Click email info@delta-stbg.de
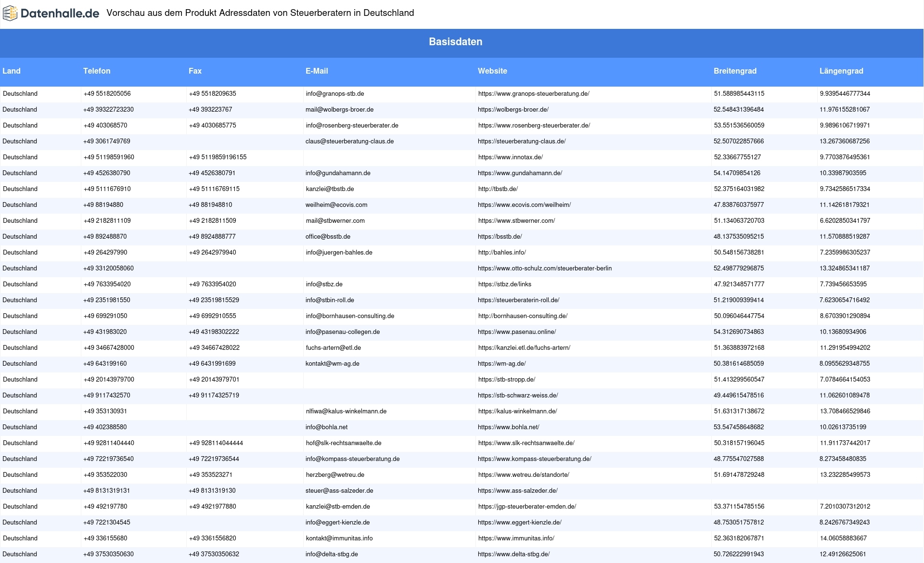Screen dimensions: 924x563 pos(332,554)
